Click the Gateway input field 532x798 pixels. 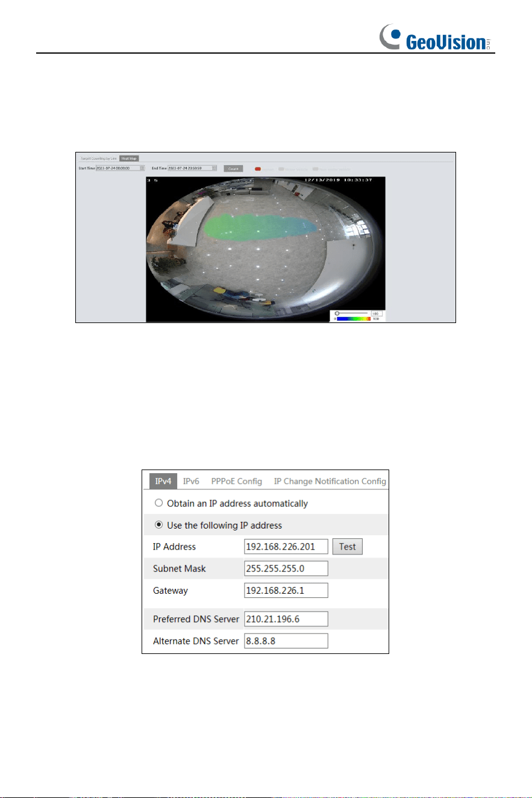[286, 590]
